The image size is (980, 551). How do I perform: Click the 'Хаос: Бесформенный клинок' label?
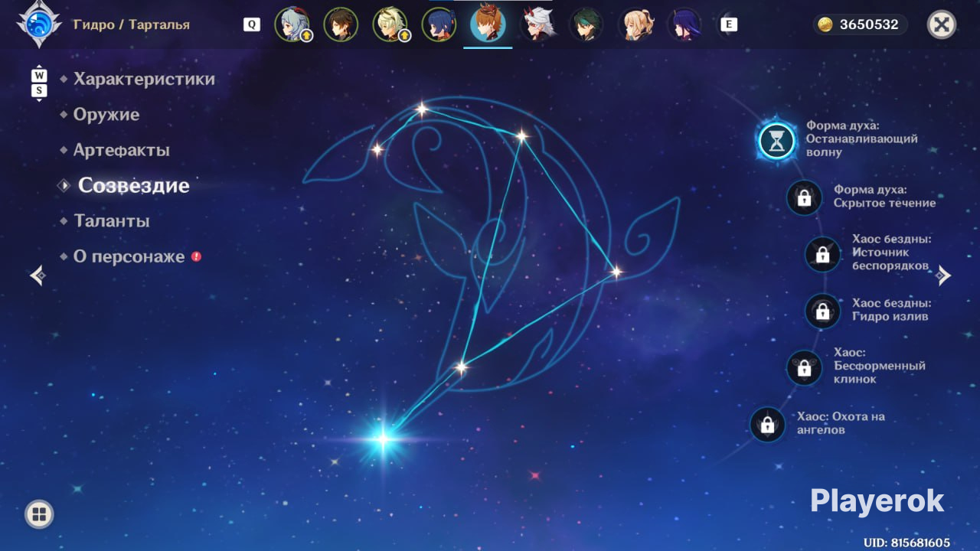coord(880,366)
